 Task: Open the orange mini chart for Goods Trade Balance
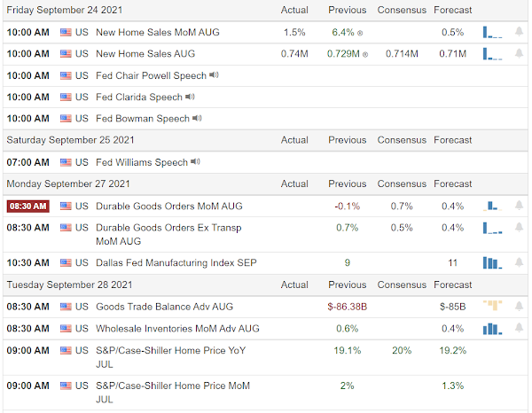[492, 306]
